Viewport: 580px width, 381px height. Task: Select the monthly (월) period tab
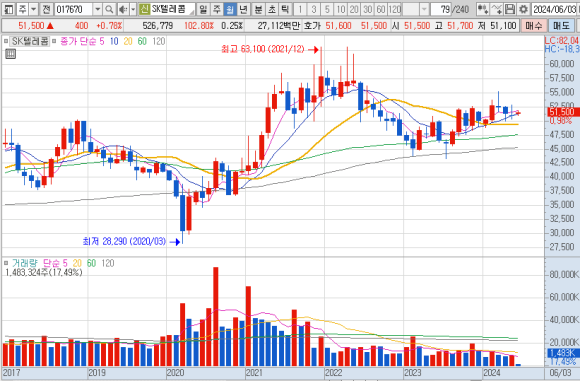[230, 9]
